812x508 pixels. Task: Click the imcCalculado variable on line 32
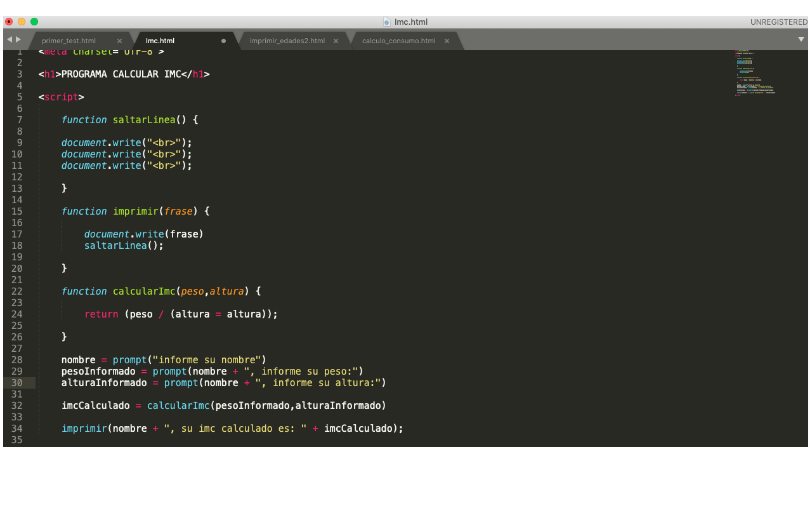tap(96, 406)
